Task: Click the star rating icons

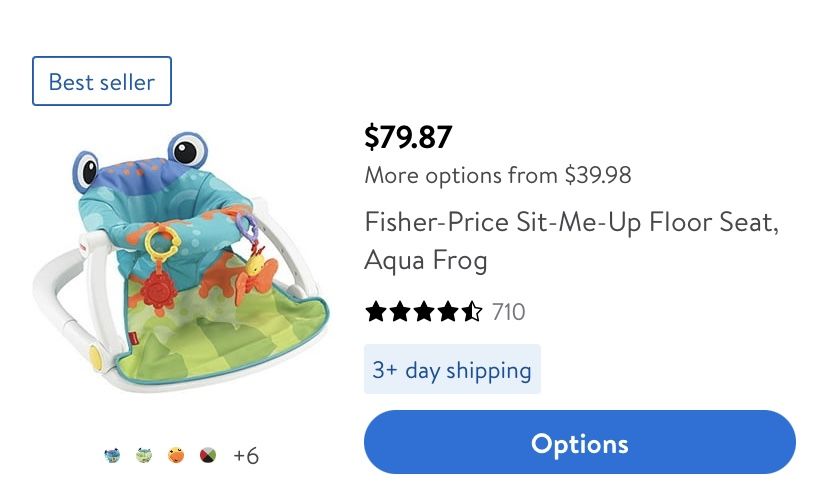Action: [423, 312]
